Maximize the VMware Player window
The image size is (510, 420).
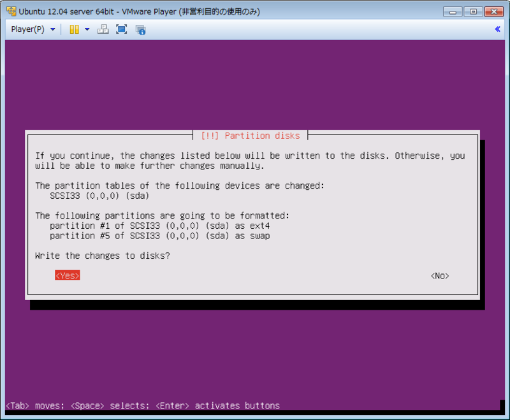pos(473,11)
